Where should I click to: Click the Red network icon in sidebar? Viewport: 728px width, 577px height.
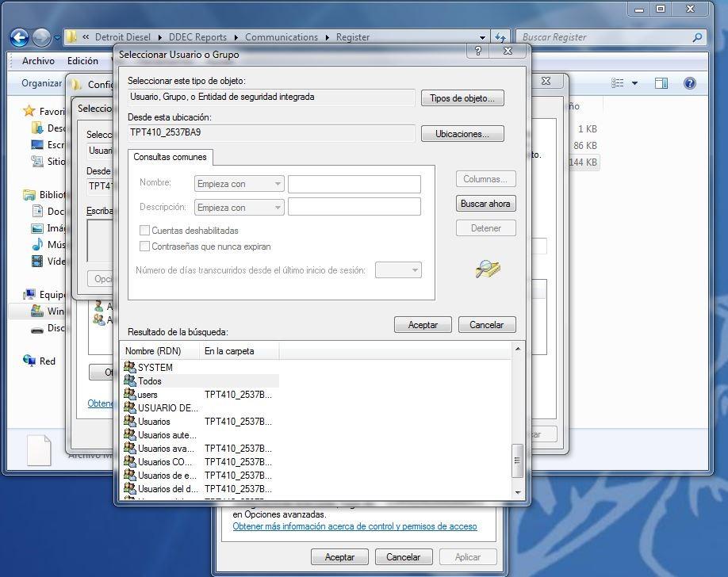coord(29,361)
